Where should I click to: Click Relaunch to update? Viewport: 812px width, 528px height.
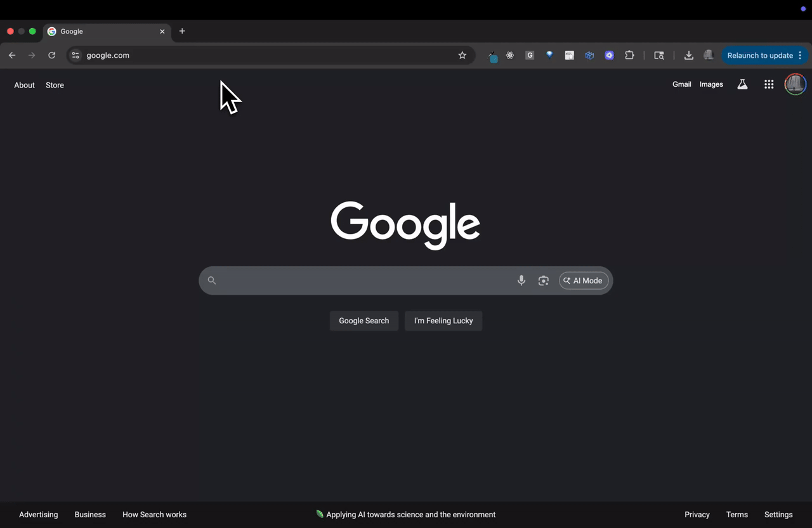tap(760, 55)
